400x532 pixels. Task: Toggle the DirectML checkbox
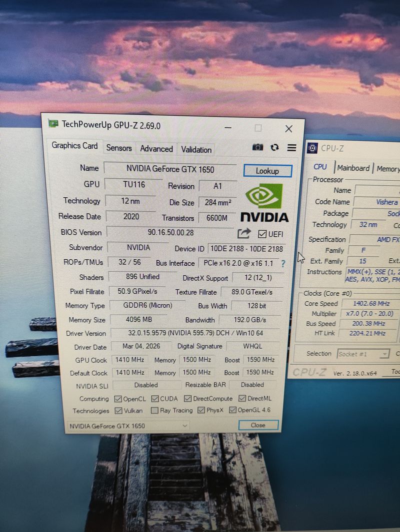pyautogui.click(x=242, y=398)
